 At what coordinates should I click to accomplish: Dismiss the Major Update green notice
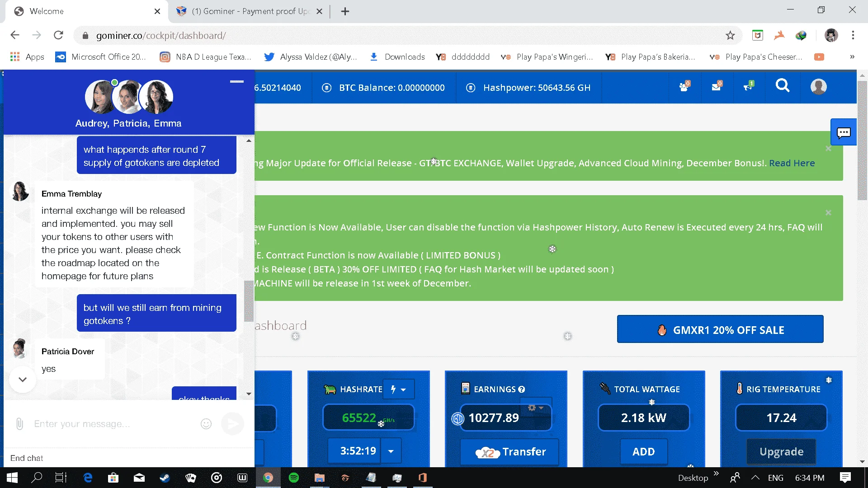click(x=828, y=149)
